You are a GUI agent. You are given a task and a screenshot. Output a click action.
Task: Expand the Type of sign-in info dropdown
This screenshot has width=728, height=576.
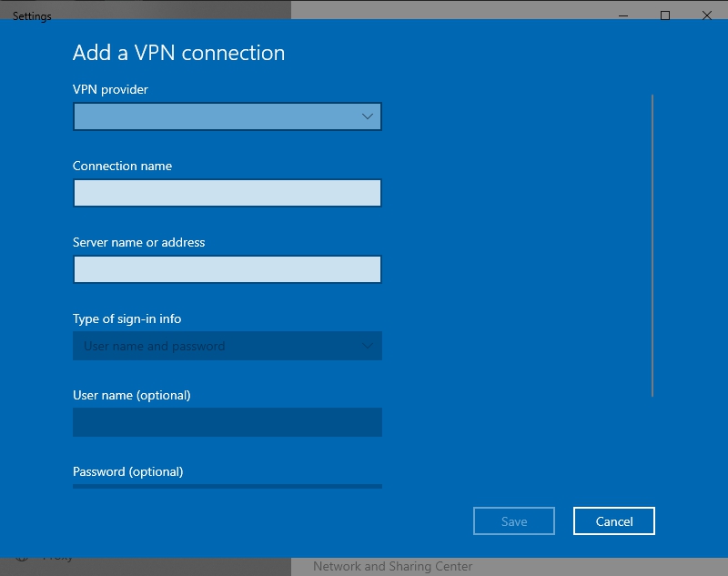[227, 346]
